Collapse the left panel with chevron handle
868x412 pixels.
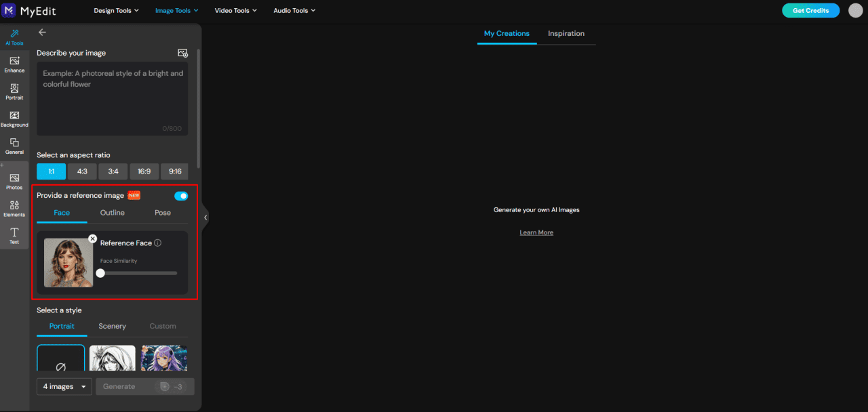205,218
